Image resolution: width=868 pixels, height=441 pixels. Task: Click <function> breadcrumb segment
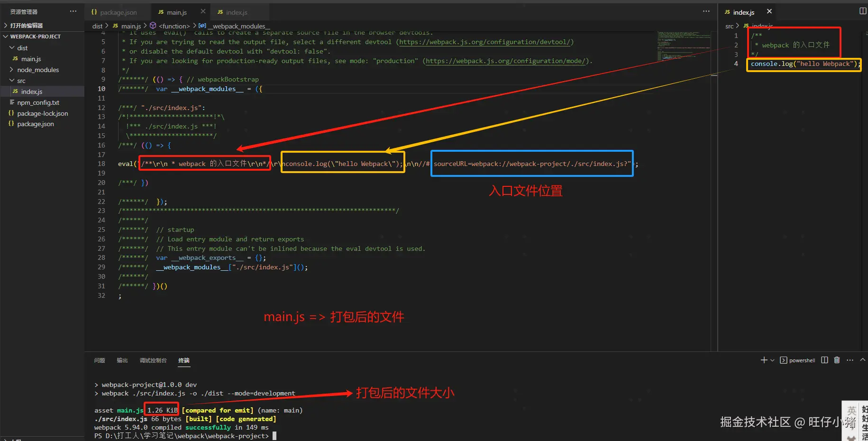[x=174, y=26]
